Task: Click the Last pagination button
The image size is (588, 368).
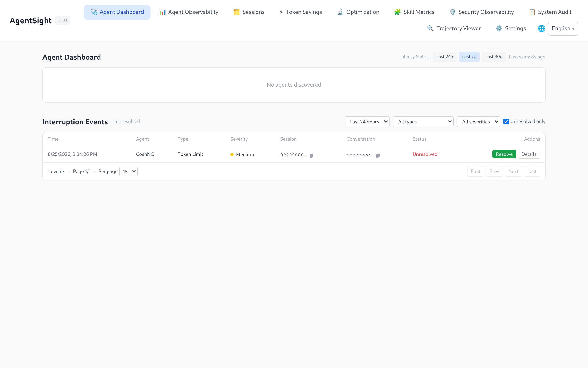Action: 532,171
